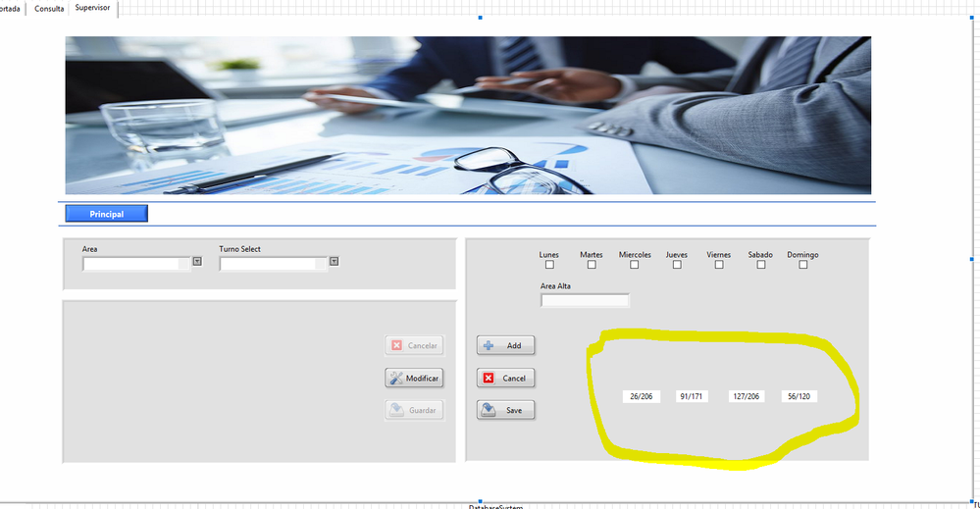Click the Turno Select label

pos(240,248)
